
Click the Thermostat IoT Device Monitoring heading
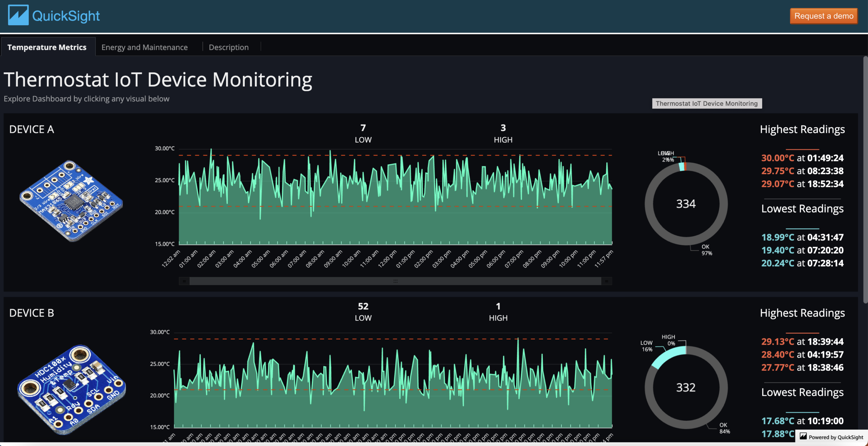[x=158, y=79]
